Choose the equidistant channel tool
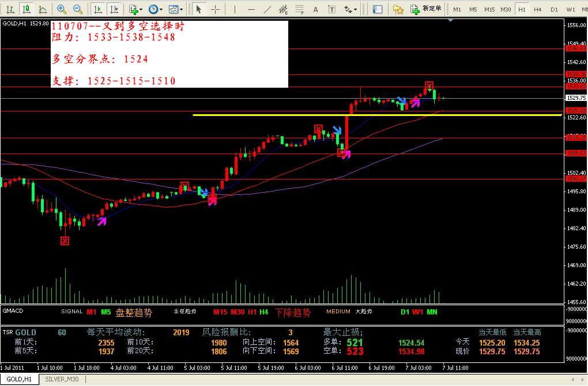Screen dimensions: 588x386 point(284,9)
